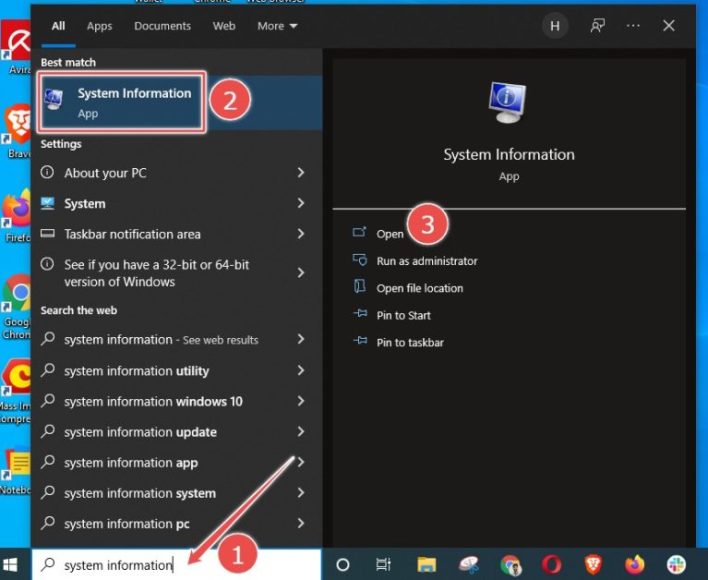Close the search panel with X
This screenshot has width=708, height=580.
(x=669, y=26)
